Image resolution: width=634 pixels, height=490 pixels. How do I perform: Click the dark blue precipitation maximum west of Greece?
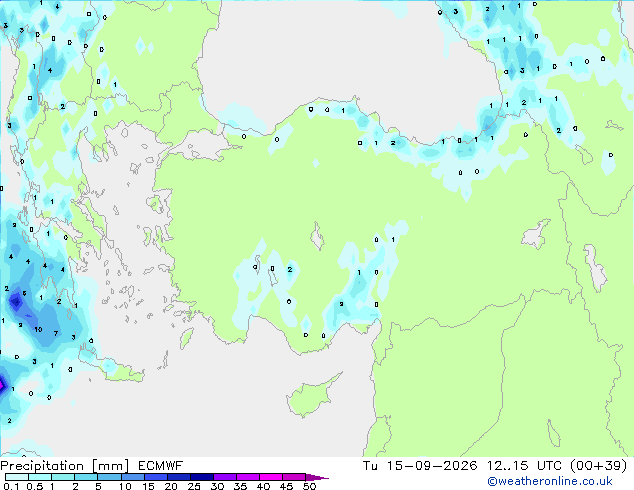[16, 301]
